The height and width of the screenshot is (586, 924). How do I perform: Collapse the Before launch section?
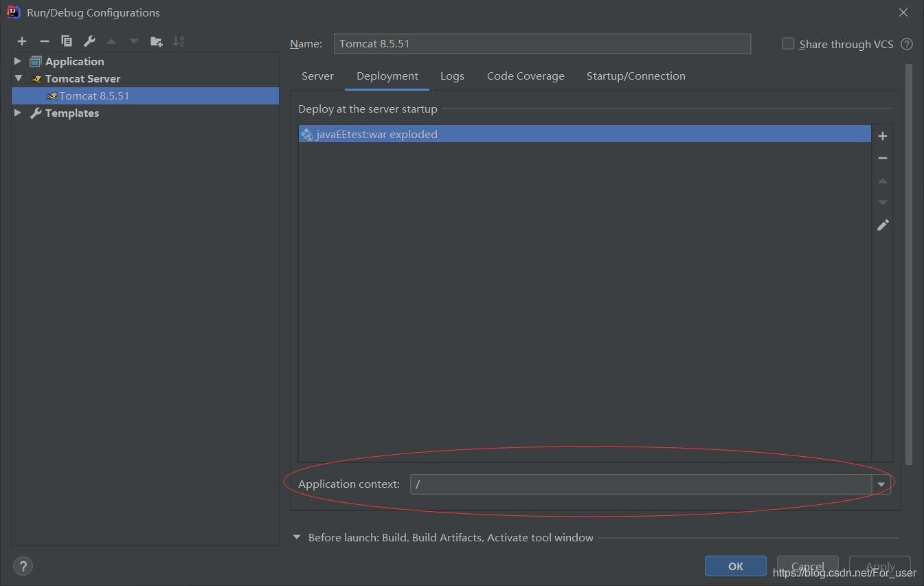coord(297,537)
